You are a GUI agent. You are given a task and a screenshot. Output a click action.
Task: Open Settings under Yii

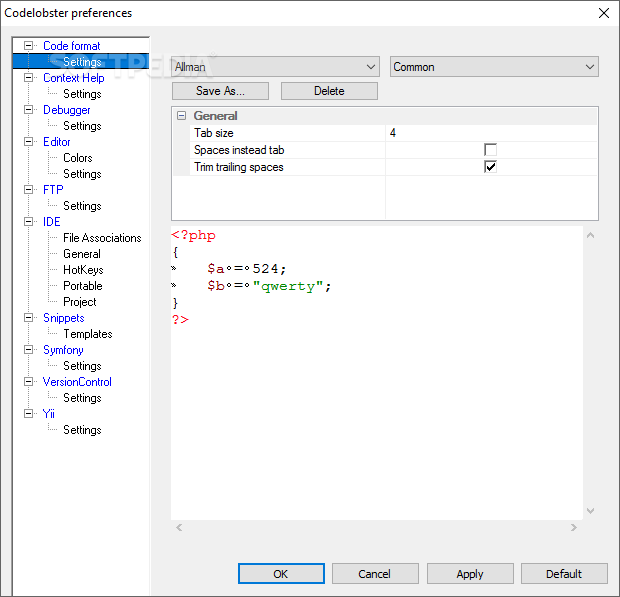82,430
